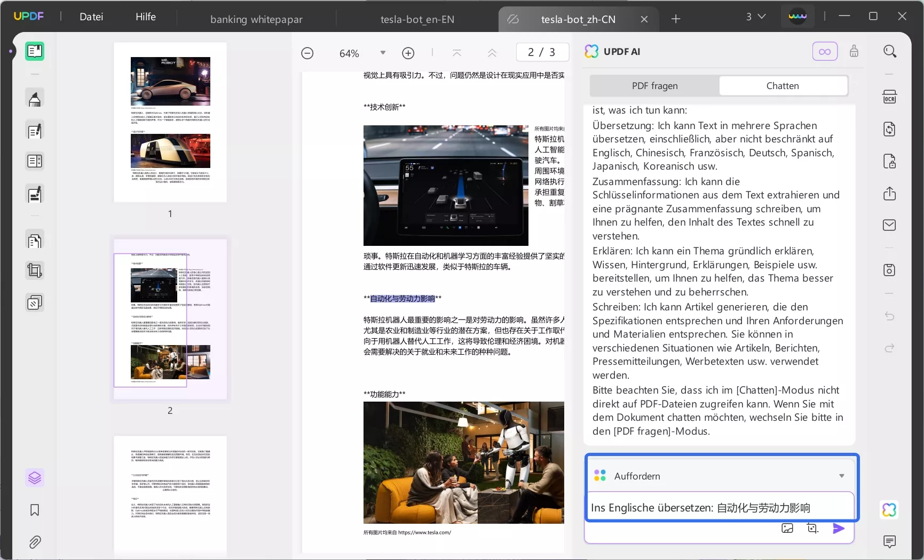
Task: Open the attachments paperclip icon
Action: pyautogui.click(x=35, y=542)
